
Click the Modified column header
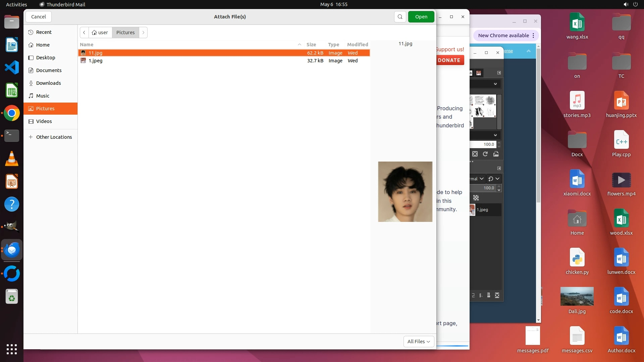click(357, 45)
